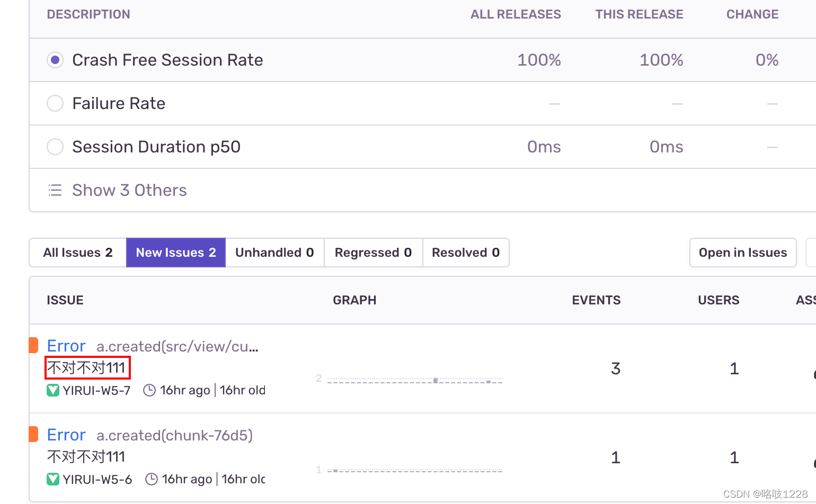Click the Vue project icon next to YIRUI-W5-6

point(53,480)
